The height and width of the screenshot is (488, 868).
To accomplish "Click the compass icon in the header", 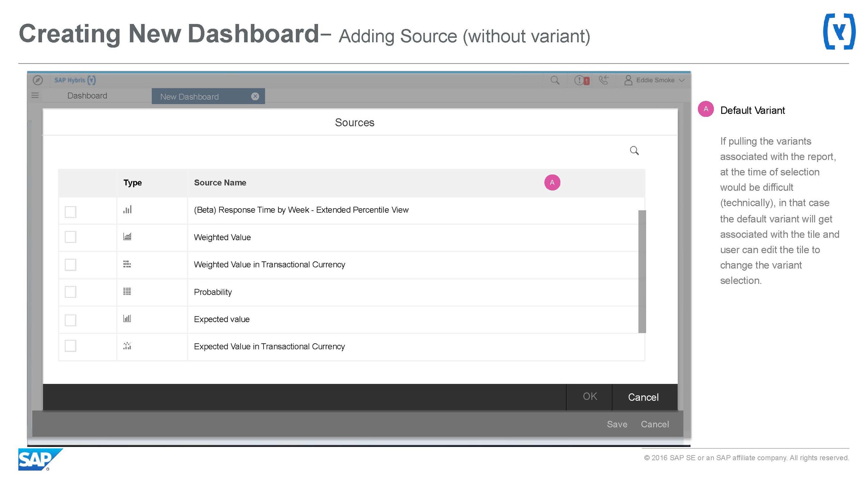I will (37, 80).
